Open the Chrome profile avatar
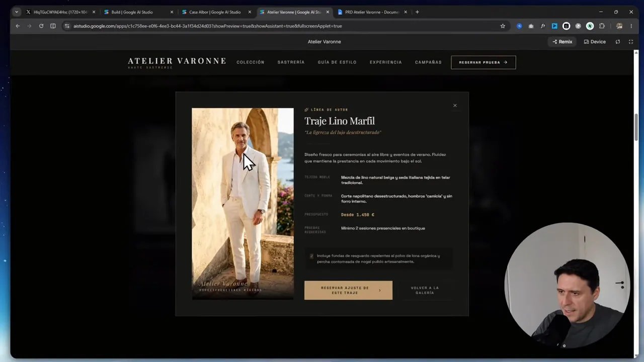 (x=619, y=26)
